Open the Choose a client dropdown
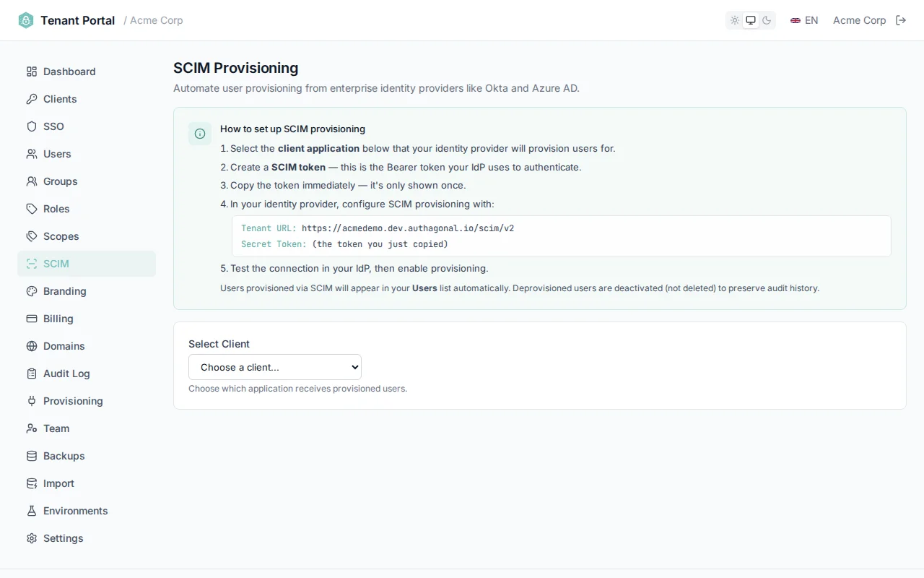The image size is (924, 578). 275,367
